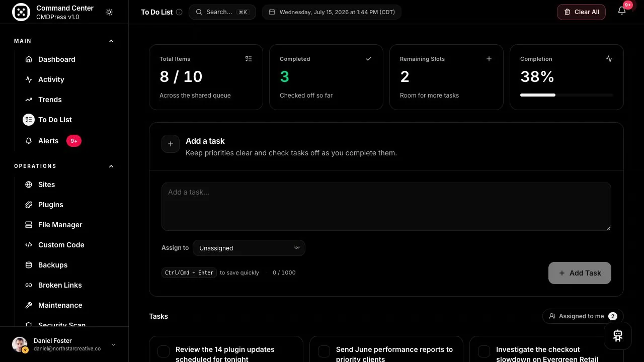Open the floating robot assistant button
This screenshot has height=362, width=644.
pos(618,335)
